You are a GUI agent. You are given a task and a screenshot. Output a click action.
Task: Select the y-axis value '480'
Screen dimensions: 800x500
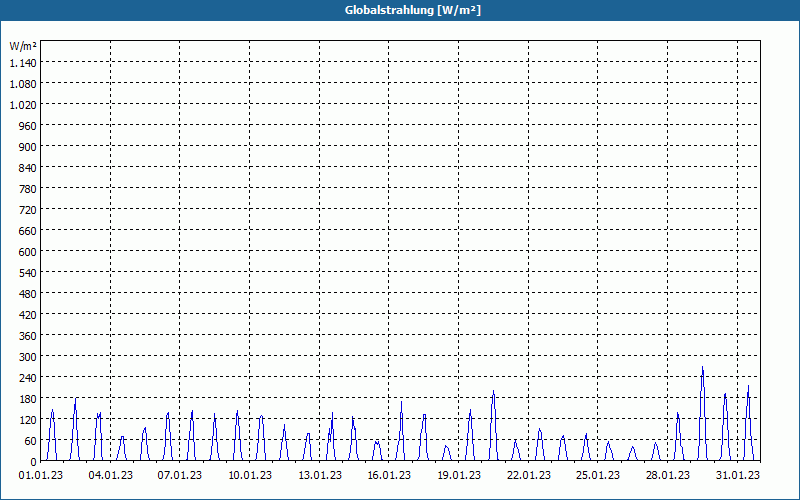tap(28, 294)
